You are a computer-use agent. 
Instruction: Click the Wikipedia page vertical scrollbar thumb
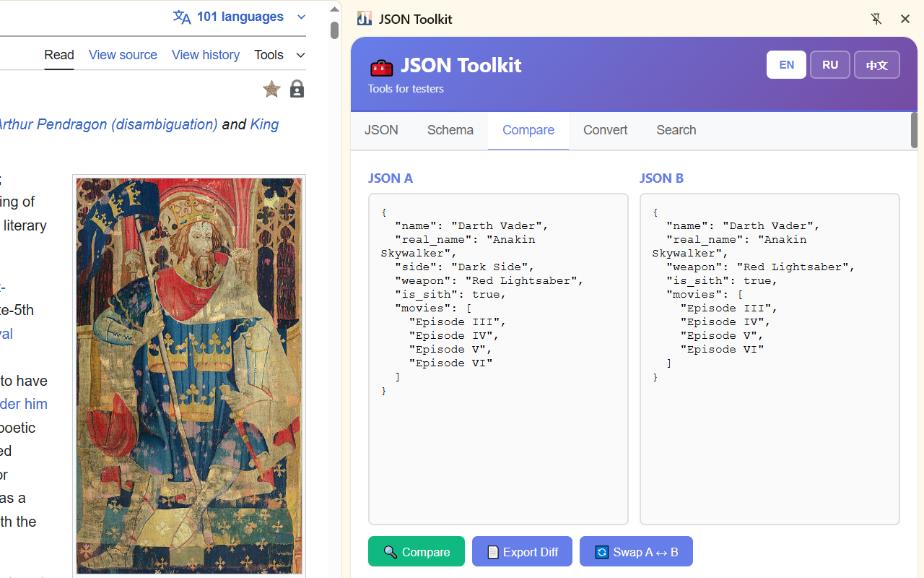pos(334,30)
